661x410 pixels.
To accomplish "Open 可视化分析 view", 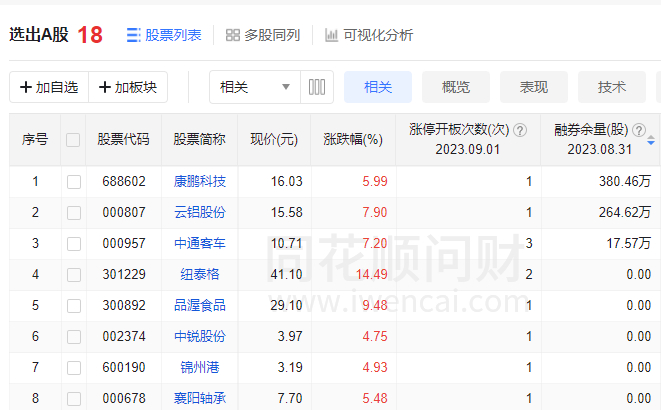I will pyautogui.click(x=369, y=35).
